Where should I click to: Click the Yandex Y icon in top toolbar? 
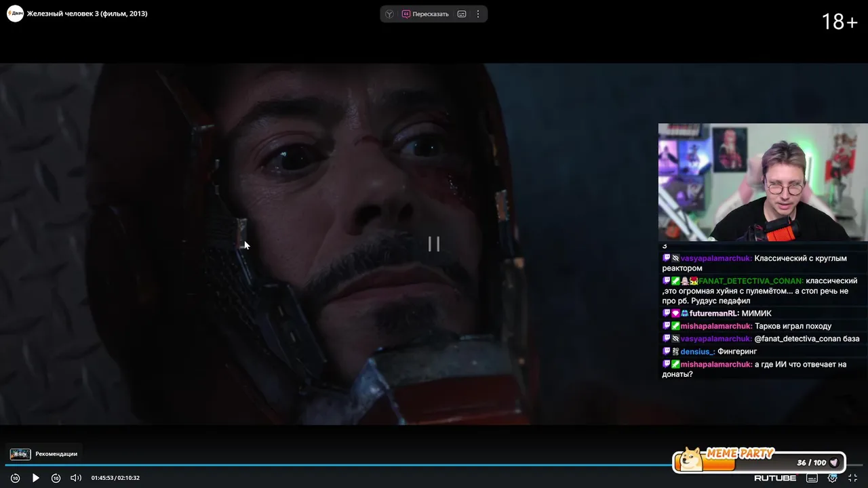click(x=389, y=14)
